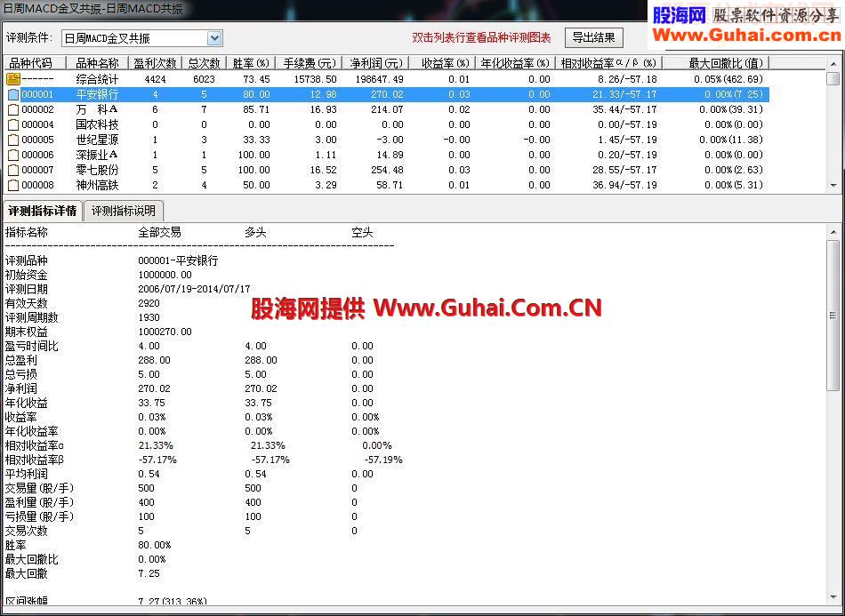
Task: Select the 神州高铁 stock name
Action: tap(97, 185)
